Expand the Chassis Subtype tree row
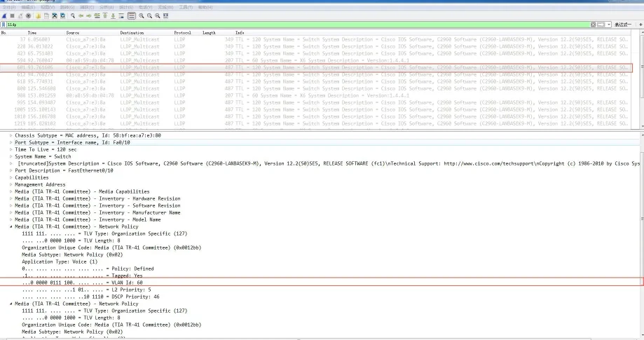 tap(11, 135)
